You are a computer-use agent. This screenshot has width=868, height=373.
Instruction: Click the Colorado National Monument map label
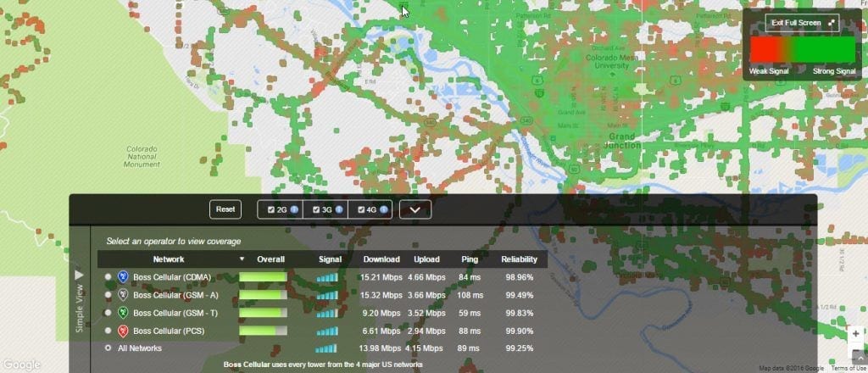click(142, 157)
